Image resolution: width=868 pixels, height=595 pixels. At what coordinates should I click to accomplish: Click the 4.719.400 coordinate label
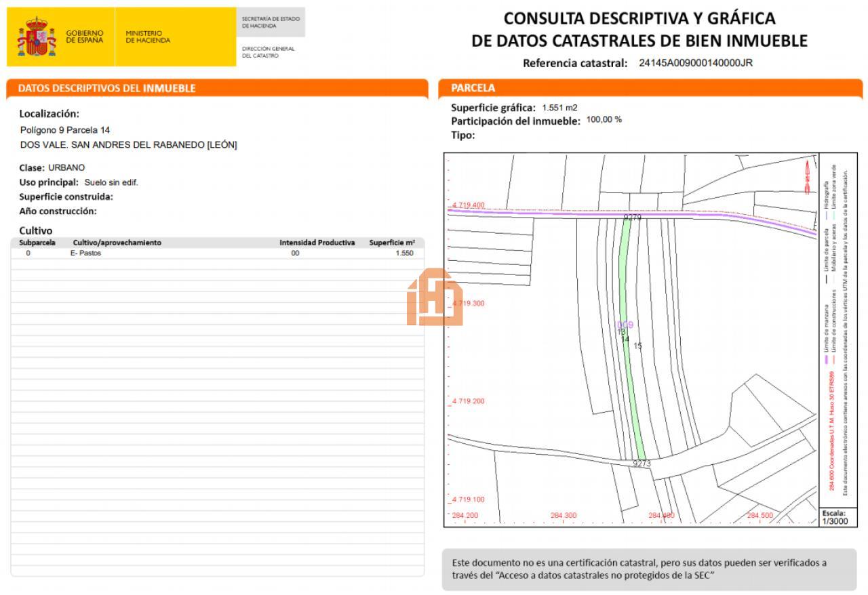(469, 205)
